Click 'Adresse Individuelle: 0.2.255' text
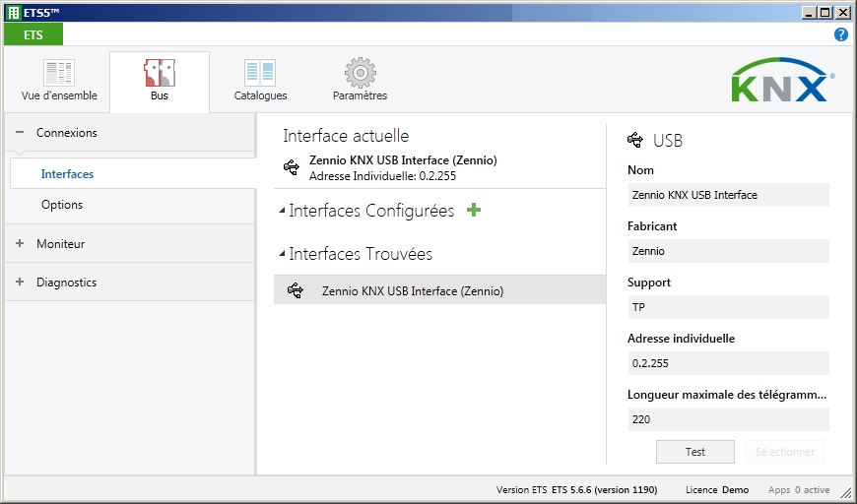The height and width of the screenshot is (504, 857). [x=382, y=176]
